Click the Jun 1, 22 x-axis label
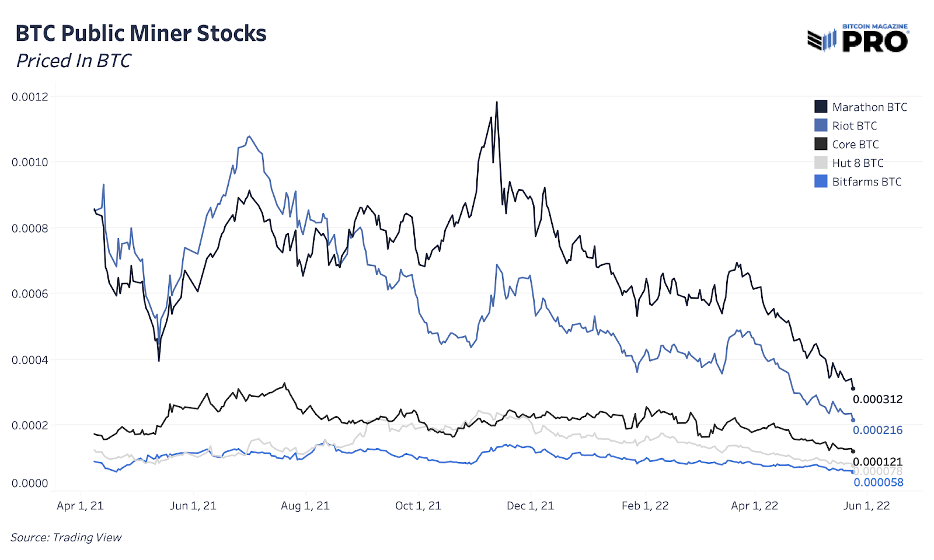The image size is (934, 560). [867, 506]
